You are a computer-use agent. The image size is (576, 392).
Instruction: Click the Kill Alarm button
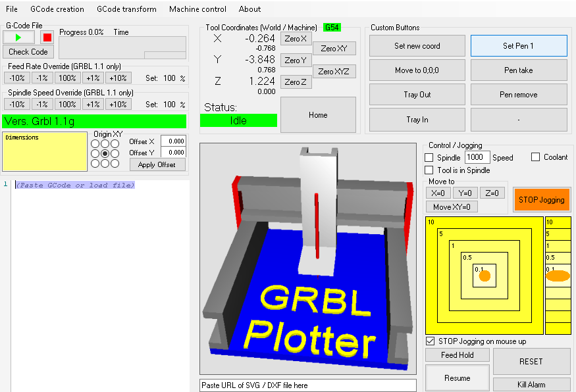click(531, 384)
